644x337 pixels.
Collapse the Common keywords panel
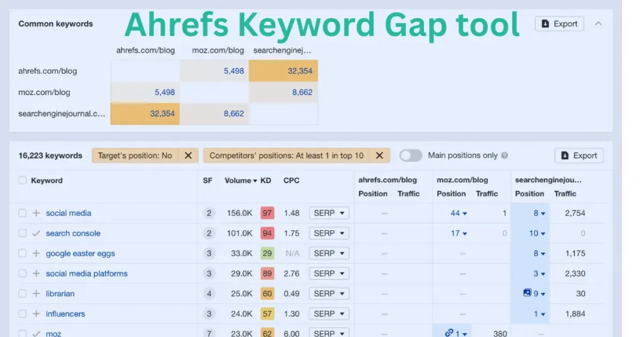click(x=599, y=24)
